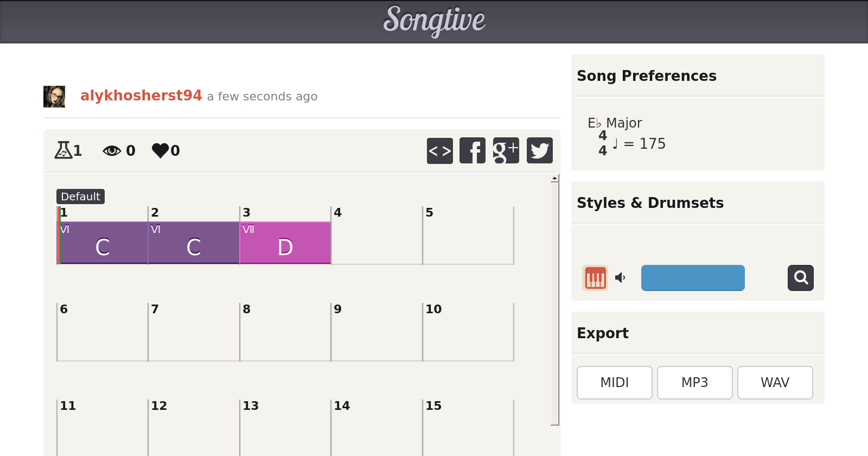
Task: Click the red piano instrument icon
Action: (x=595, y=278)
